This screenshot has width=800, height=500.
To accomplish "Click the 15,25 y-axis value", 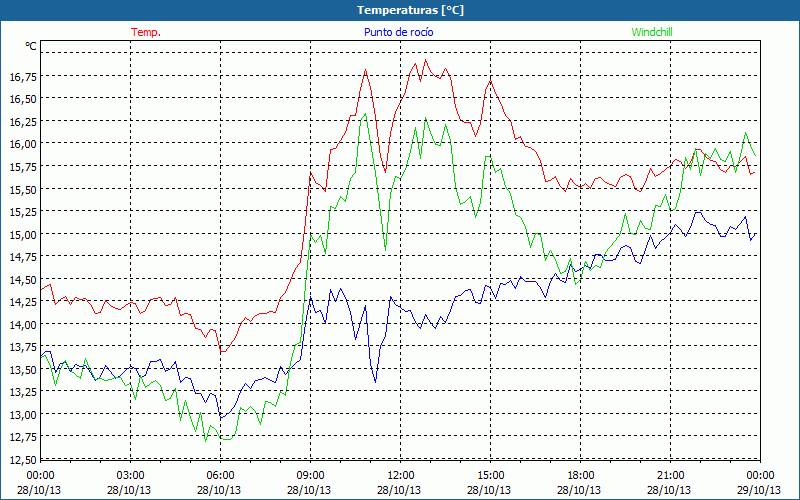I will (23, 212).
